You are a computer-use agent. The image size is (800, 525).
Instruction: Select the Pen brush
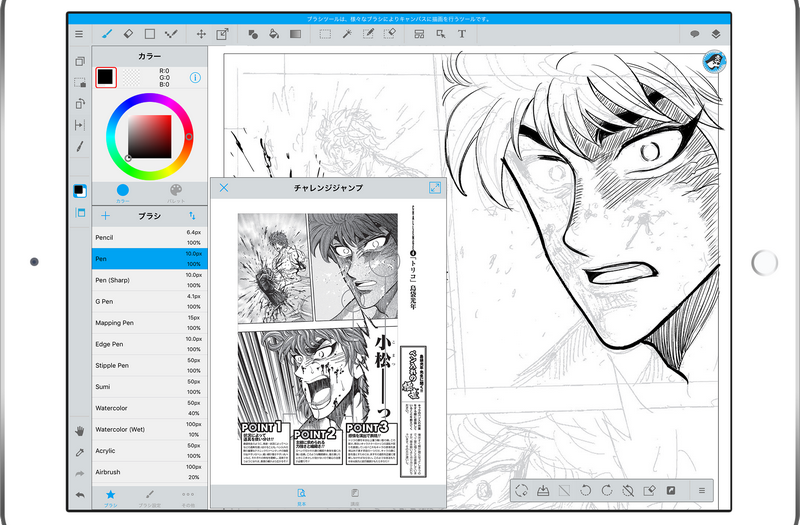click(149, 259)
